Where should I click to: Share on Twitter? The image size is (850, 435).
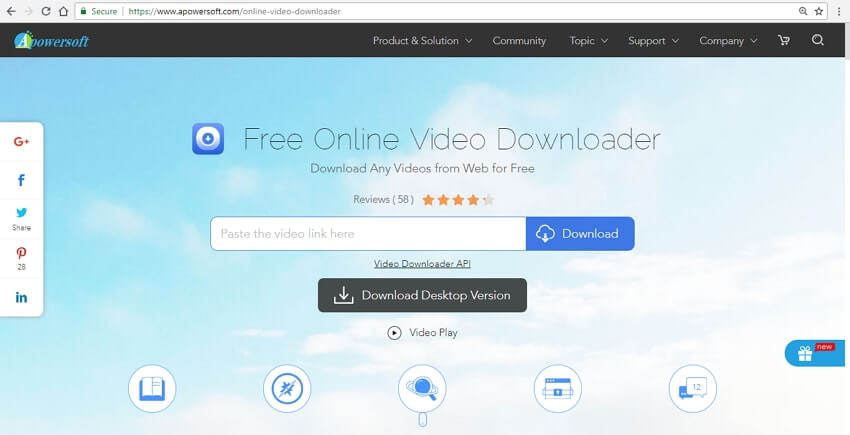coord(21,213)
